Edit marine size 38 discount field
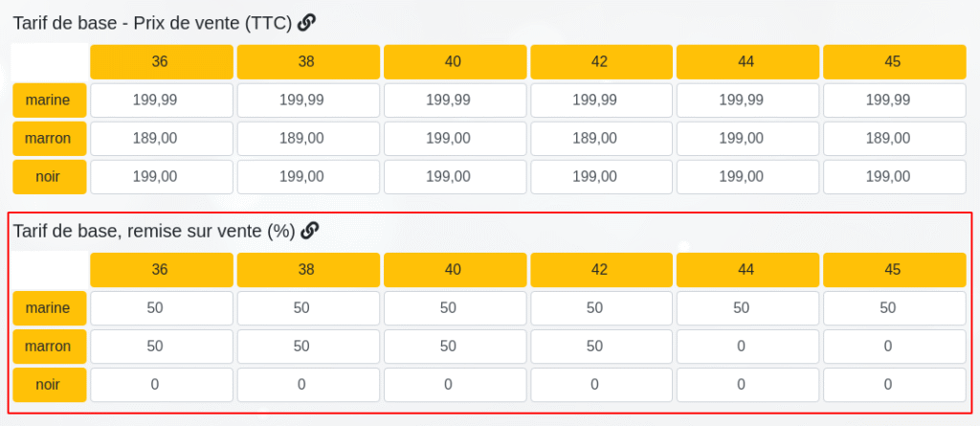 tap(308, 307)
